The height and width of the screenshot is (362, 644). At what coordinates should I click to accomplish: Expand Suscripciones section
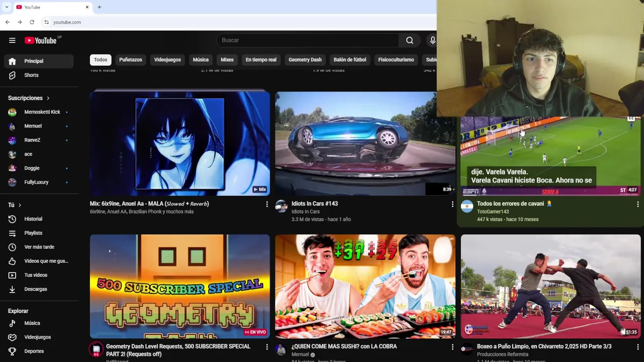coord(29,98)
